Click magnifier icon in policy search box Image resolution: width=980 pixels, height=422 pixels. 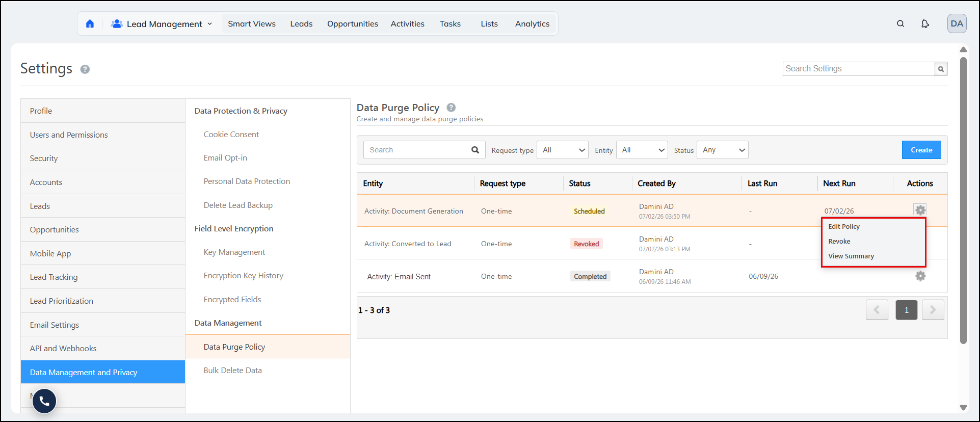click(475, 150)
